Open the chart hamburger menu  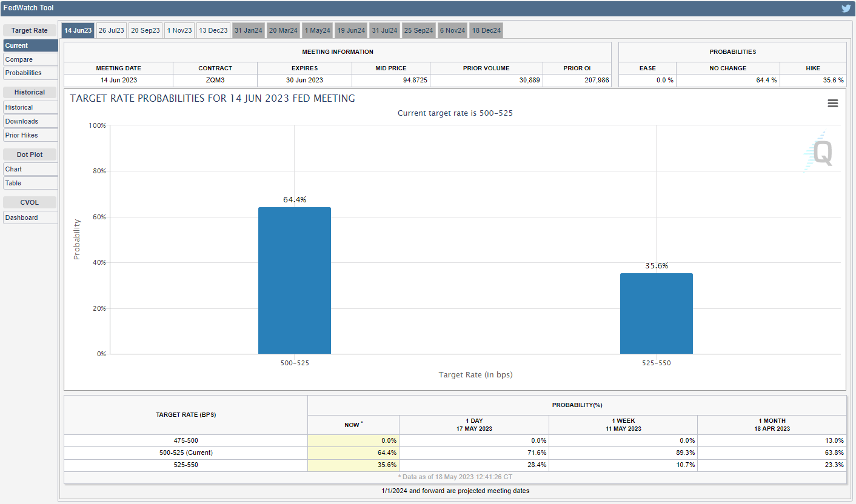832,104
